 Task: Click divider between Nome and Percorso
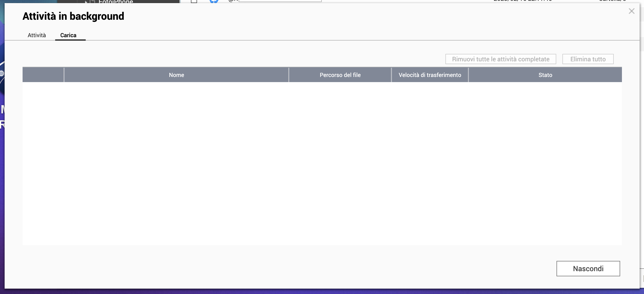tap(289, 75)
